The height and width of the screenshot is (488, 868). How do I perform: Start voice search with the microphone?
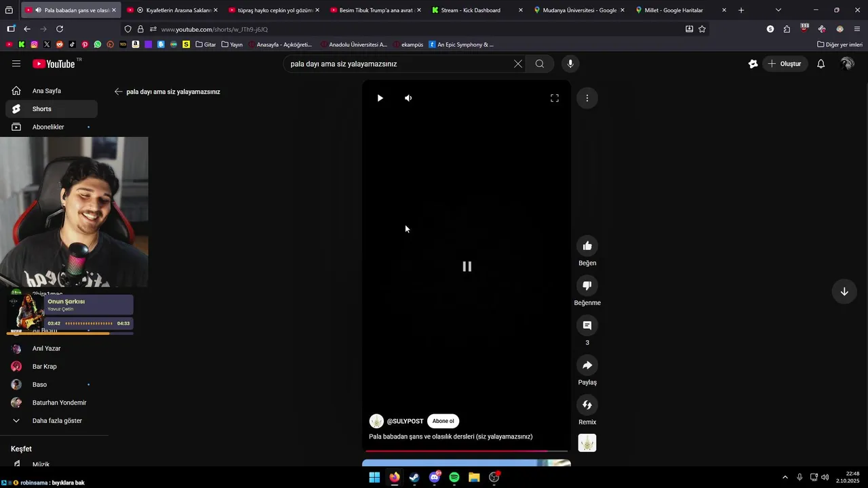point(570,64)
